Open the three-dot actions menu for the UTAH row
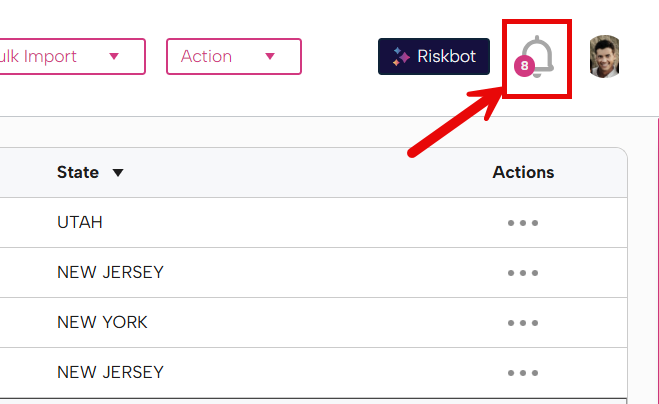This screenshot has height=404, width=659. tap(523, 222)
